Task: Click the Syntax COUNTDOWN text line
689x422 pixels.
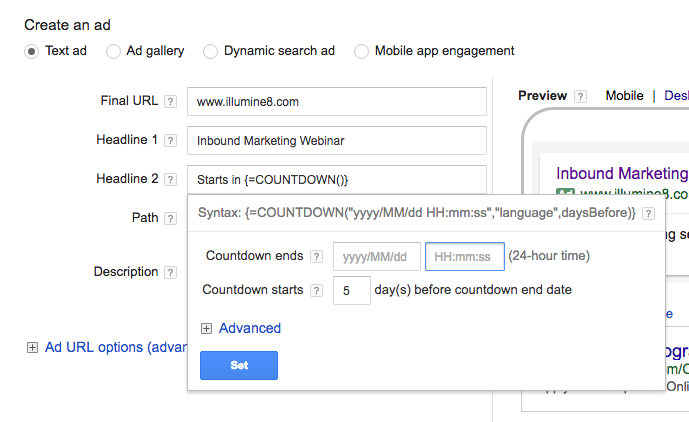Action: tap(417, 213)
